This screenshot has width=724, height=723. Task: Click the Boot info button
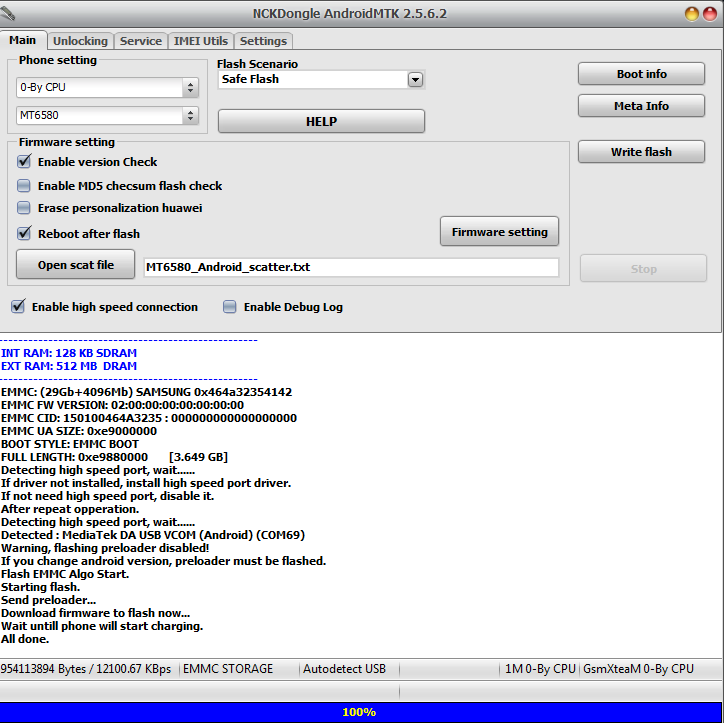641,74
